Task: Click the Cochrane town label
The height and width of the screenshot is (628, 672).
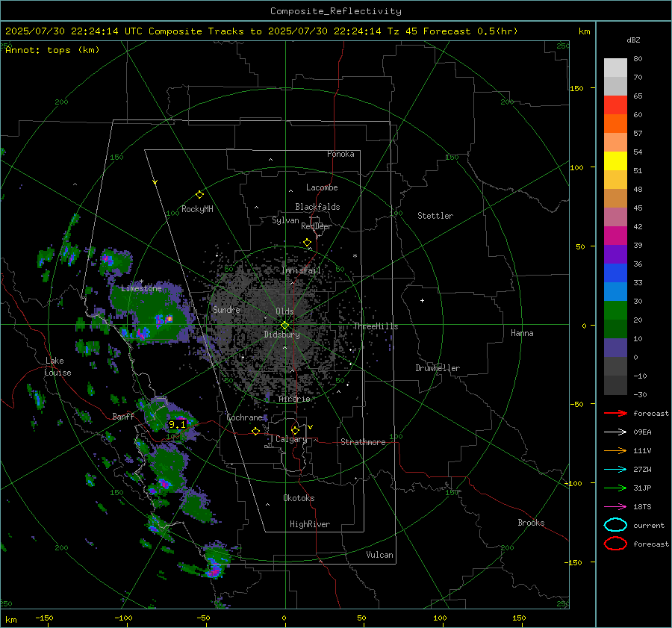Action: (244, 417)
